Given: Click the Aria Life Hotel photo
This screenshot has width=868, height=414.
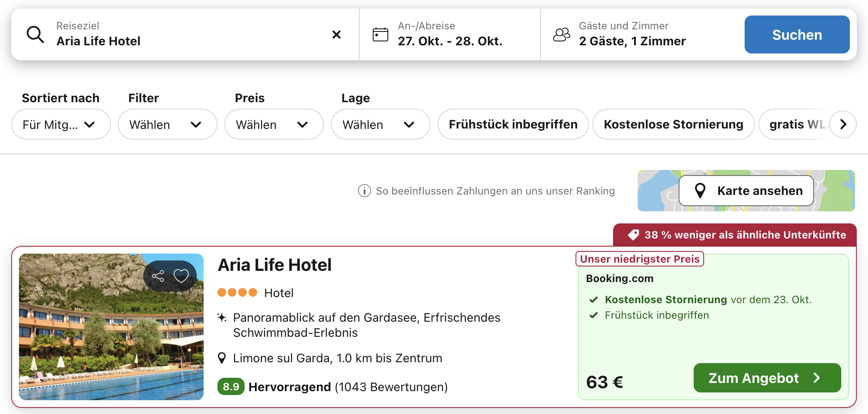Looking at the screenshot, I should coord(111,336).
